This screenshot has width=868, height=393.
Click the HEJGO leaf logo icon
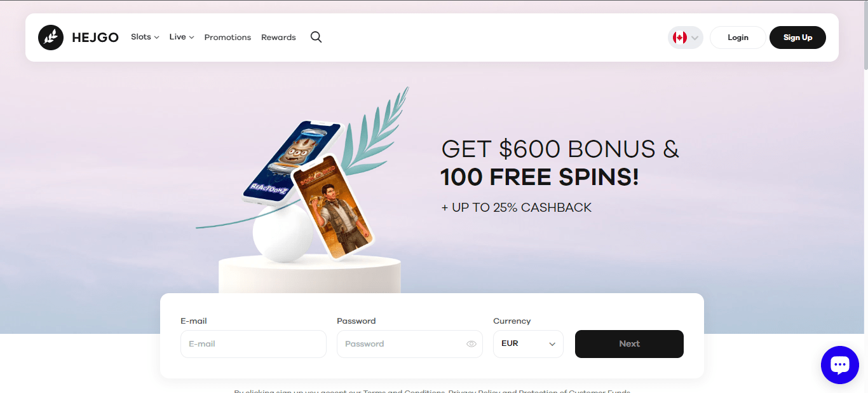(x=51, y=38)
